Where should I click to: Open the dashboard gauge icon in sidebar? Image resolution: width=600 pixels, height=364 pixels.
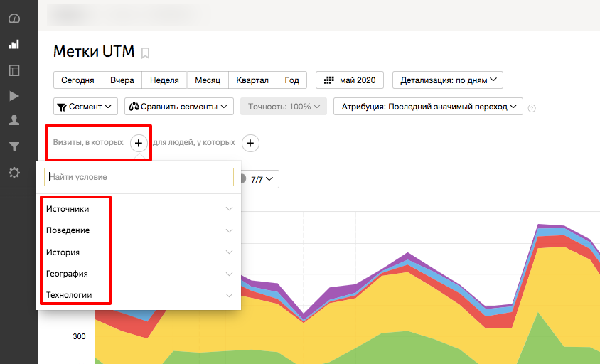point(14,18)
